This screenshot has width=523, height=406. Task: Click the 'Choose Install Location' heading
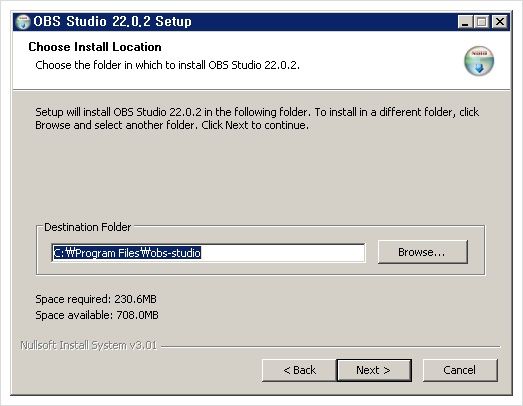point(95,47)
